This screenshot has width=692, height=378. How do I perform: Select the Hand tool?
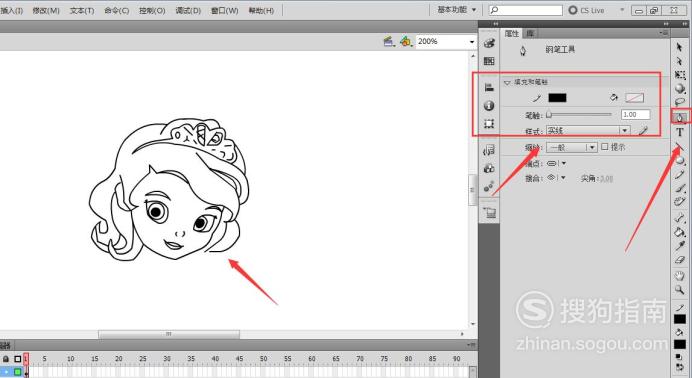(x=680, y=276)
